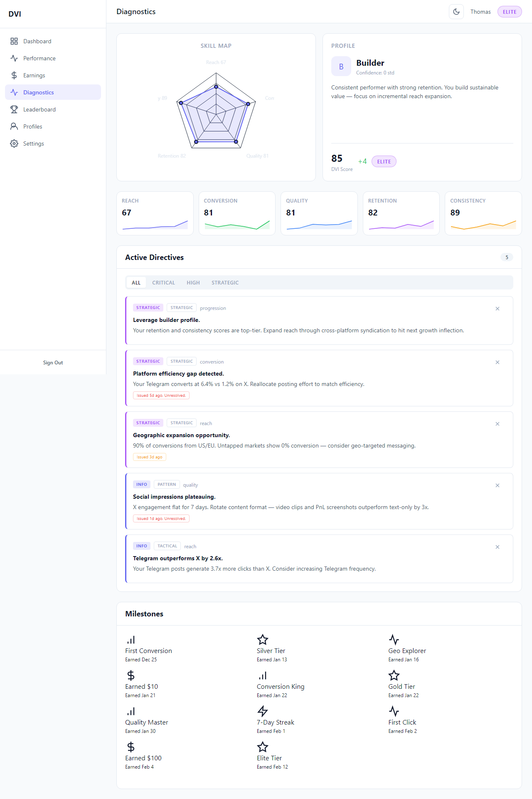The width and height of the screenshot is (532, 799).
Task: Click the First Conversion bar chart icon
Action: pos(131,640)
